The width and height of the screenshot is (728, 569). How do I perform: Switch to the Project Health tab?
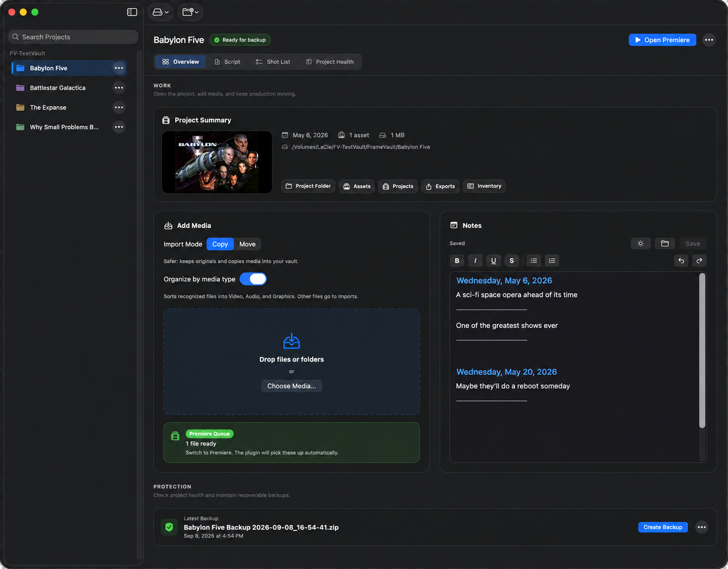tap(330, 62)
